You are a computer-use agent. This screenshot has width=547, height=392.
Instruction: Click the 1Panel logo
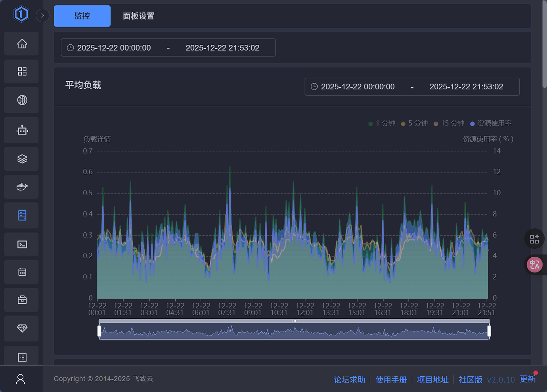(x=21, y=14)
